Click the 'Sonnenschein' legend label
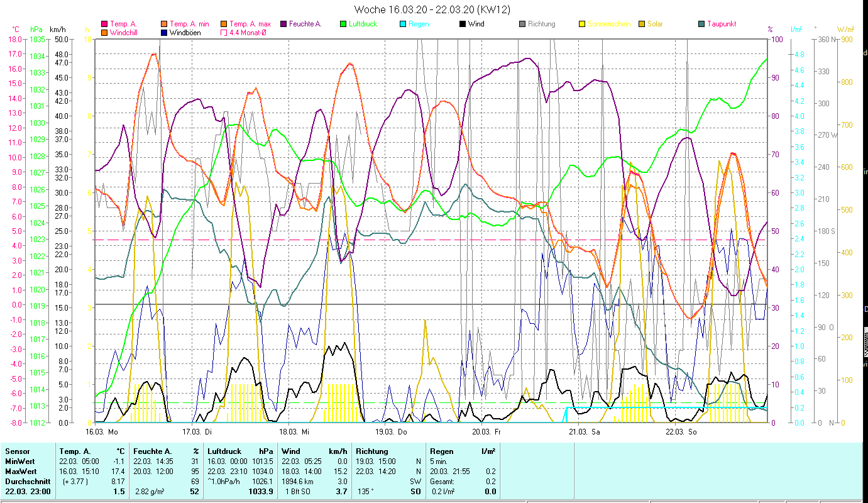The image size is (868, 503). coord(610,25)
